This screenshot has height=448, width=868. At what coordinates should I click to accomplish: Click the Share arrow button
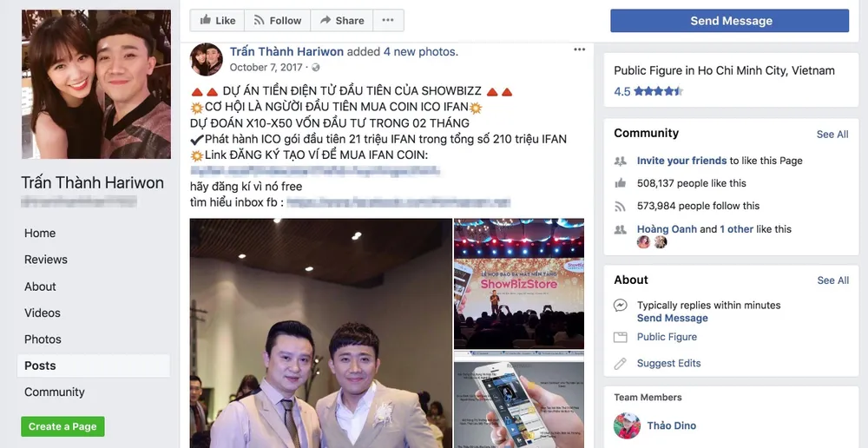(341, 21)
